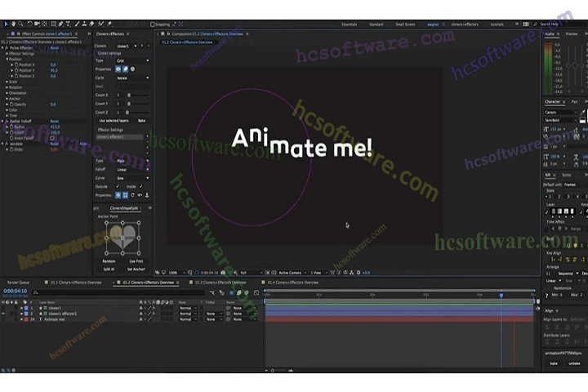588x392 pixels.
Task: Select the Hand tool
Action: pyautogui.click(x=14, y=24)
